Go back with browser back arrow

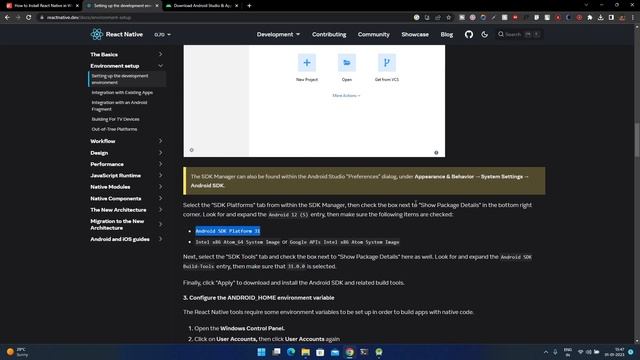[7, 18]
